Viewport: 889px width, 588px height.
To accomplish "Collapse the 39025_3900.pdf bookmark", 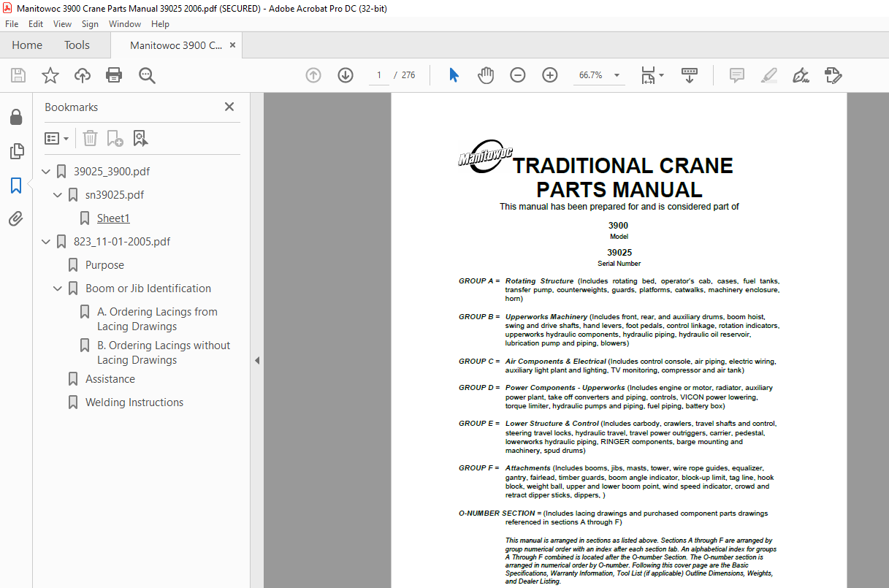I will 46,172.
